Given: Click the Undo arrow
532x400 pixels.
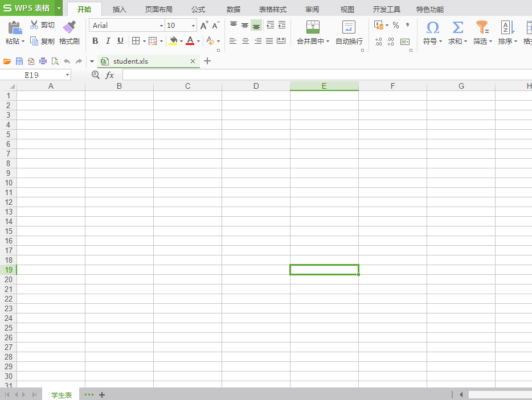Looking at the screenshot, I should click(x=67, y=61).
